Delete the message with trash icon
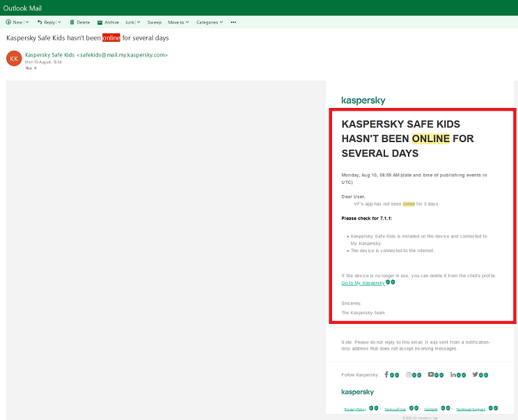The image size is (518, 420). [79, 22]
